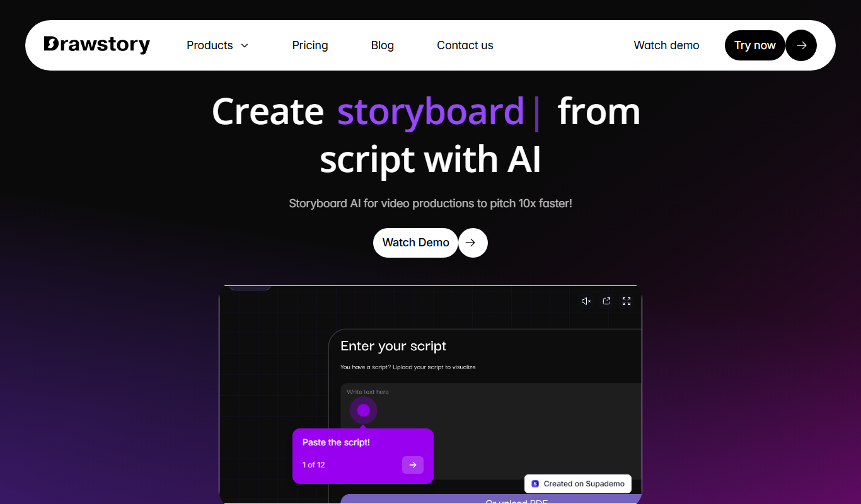861x504 pixels.
Task: Click the Drawstory logo
Action: click(x=97, y=45)
